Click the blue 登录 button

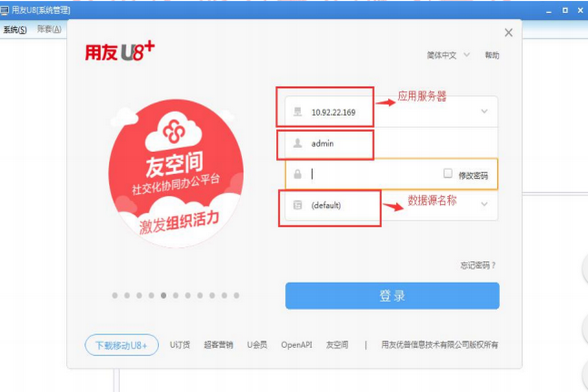click(392, 296)
